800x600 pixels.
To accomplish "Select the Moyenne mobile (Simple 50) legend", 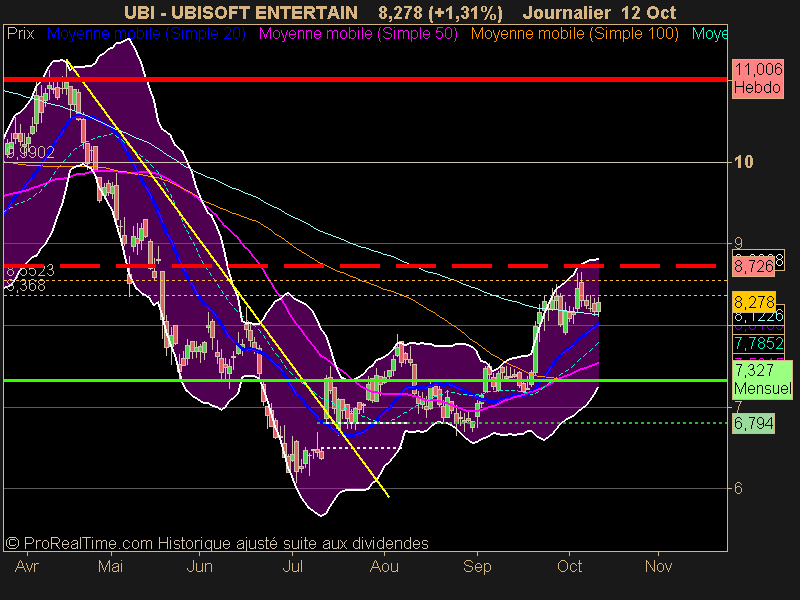I will click(x=358, y=34).
